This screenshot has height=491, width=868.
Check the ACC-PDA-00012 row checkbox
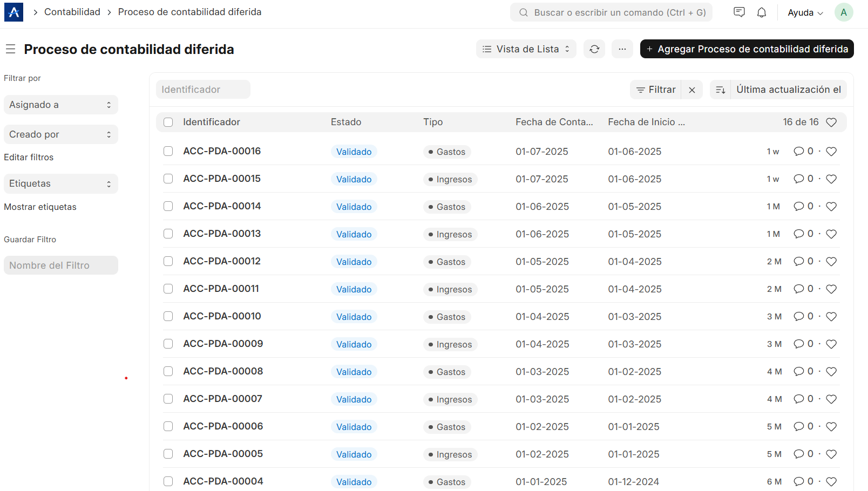click(168, 261)
